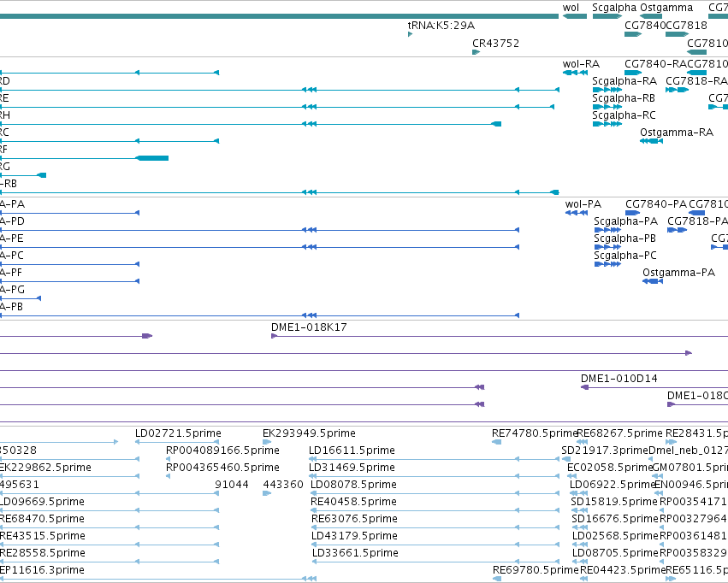
Task: Click the Scgalpha-RA transcript label
Action: pyautogui.click(x=624, y=81)
